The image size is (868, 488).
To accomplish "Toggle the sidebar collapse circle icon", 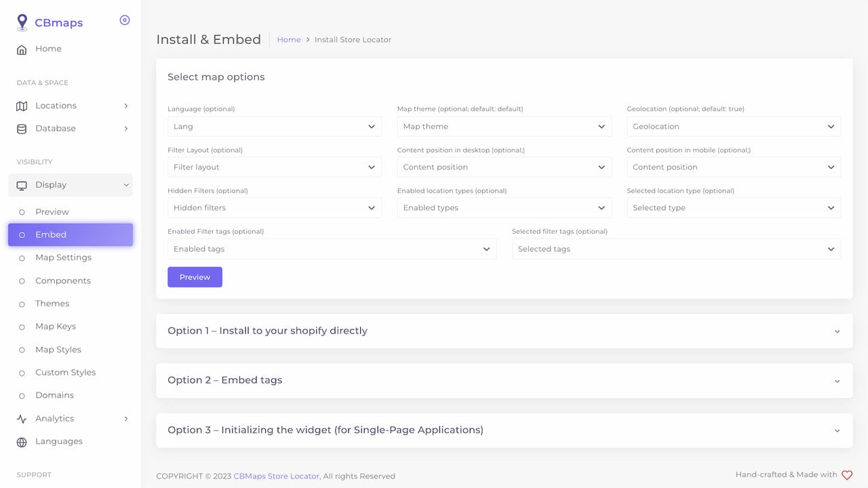I will point(125,20).
